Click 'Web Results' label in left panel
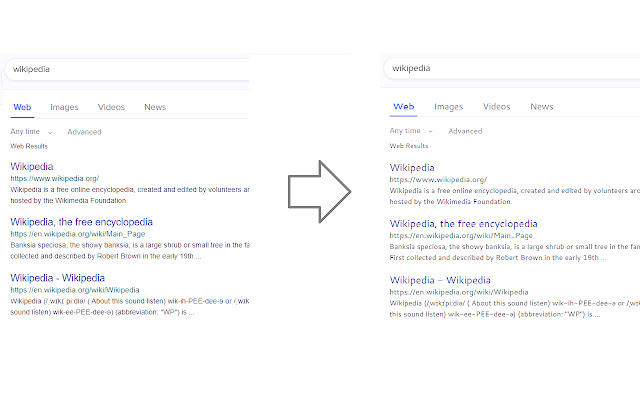The width and height of the screenshot is (640, 400). [29, 146]
